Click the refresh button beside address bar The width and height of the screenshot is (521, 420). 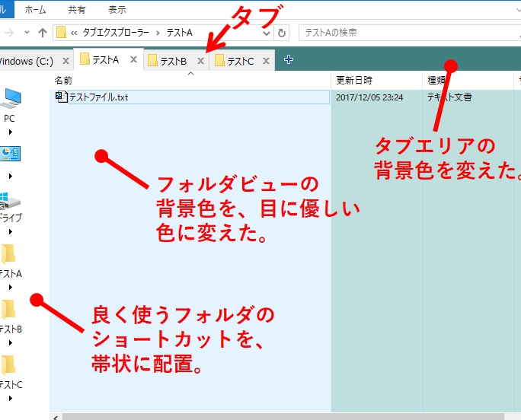point(283,33)
